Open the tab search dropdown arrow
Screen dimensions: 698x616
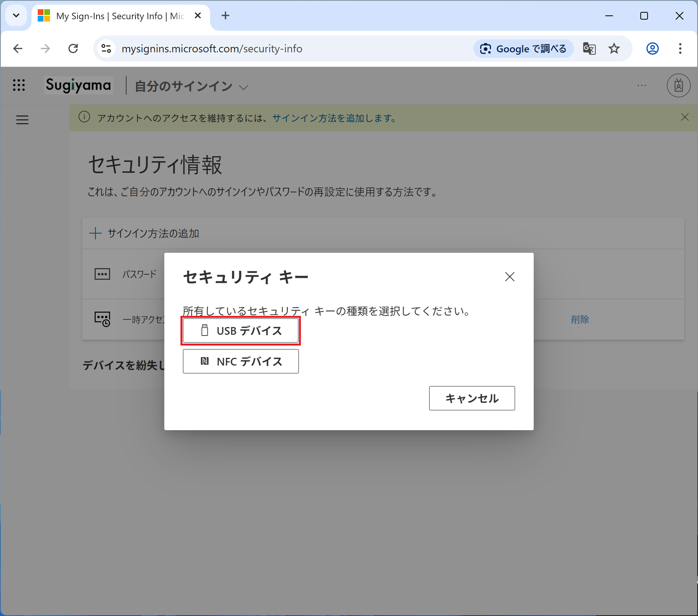(x=16, y=16)
